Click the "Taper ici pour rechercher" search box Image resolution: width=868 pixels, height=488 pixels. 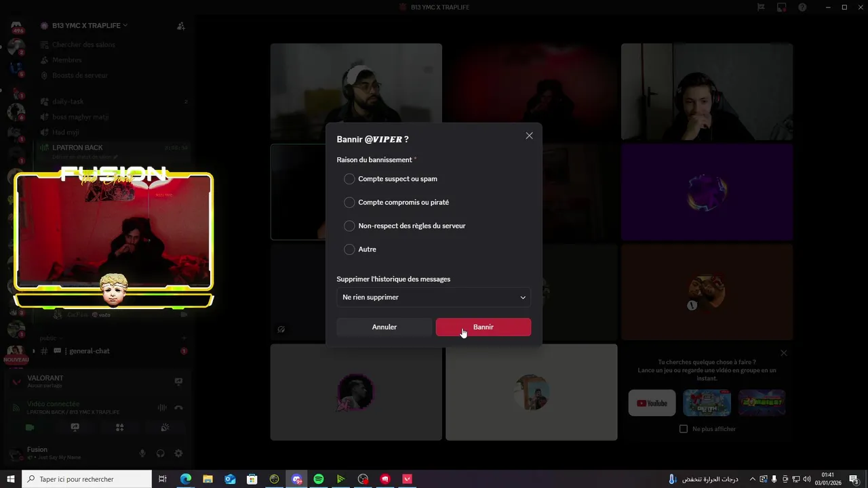[87, 479]
